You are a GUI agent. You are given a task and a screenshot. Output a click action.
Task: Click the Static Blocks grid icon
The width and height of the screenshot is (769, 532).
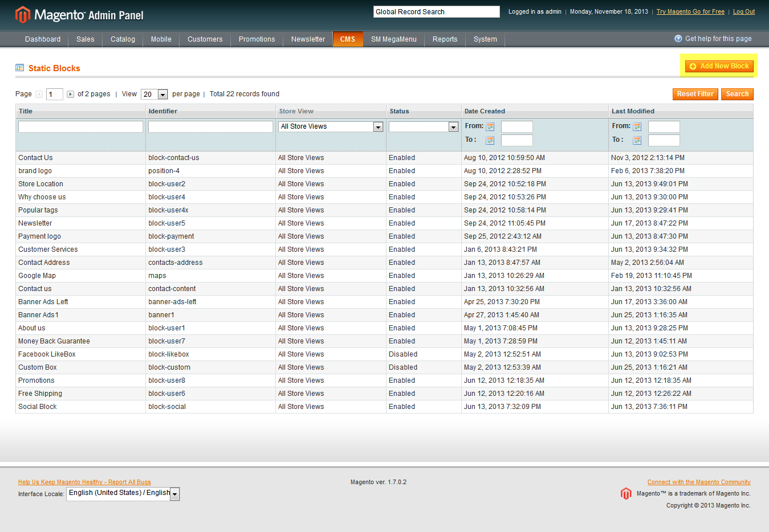[20, 68]
